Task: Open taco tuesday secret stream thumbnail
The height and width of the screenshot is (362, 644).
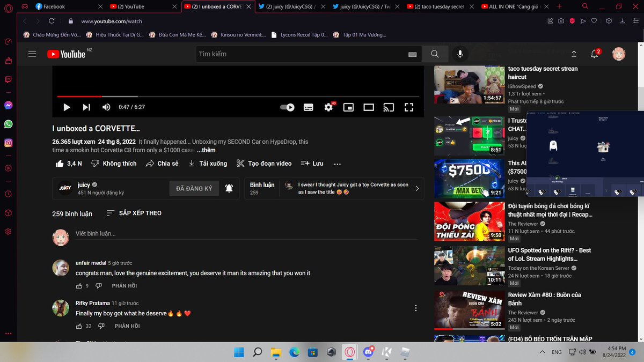Action: pyautogui.click(x=469, y=85)
